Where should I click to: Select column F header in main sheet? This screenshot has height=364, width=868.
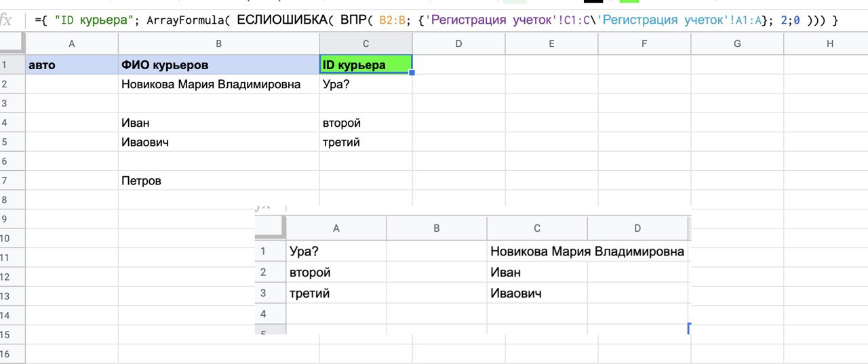[x=644, y=44]
